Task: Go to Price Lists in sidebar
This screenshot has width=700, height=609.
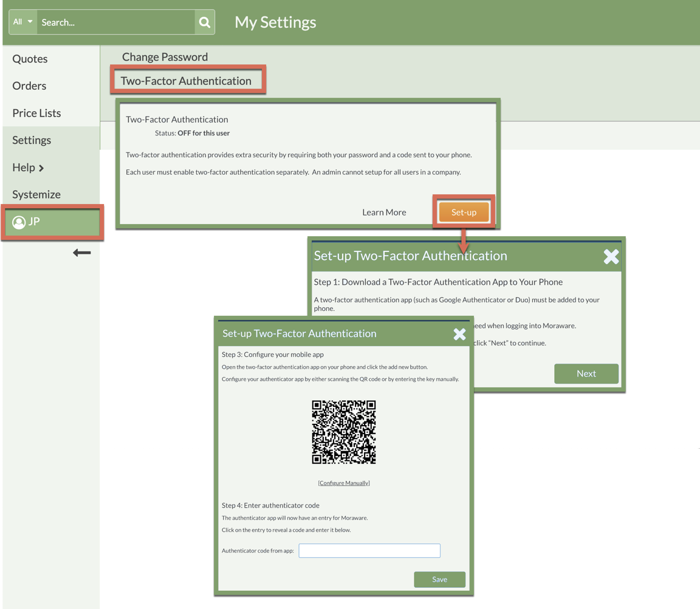Action: [x=36, y=113]
